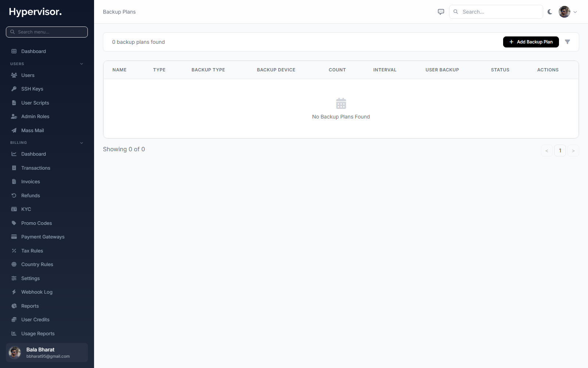The image size is (588, 368).
Task: Click the Invoices document icon
Action: [x=14, y=181]
